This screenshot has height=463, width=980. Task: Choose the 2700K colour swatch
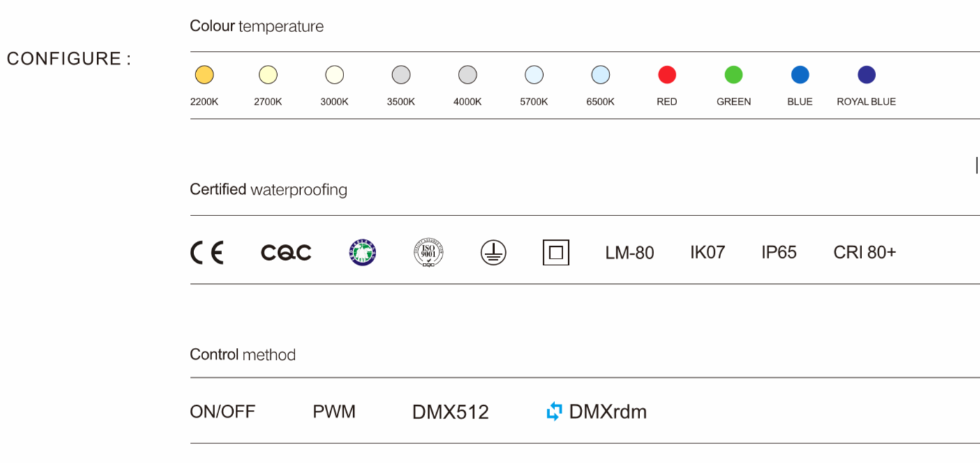pos(268,75)
